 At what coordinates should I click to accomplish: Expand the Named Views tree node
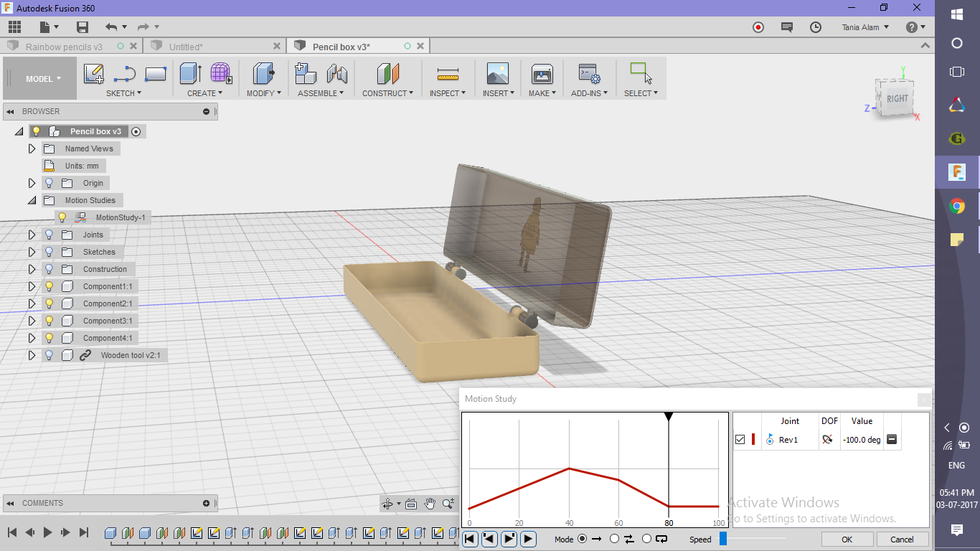[x=32, y=149]
